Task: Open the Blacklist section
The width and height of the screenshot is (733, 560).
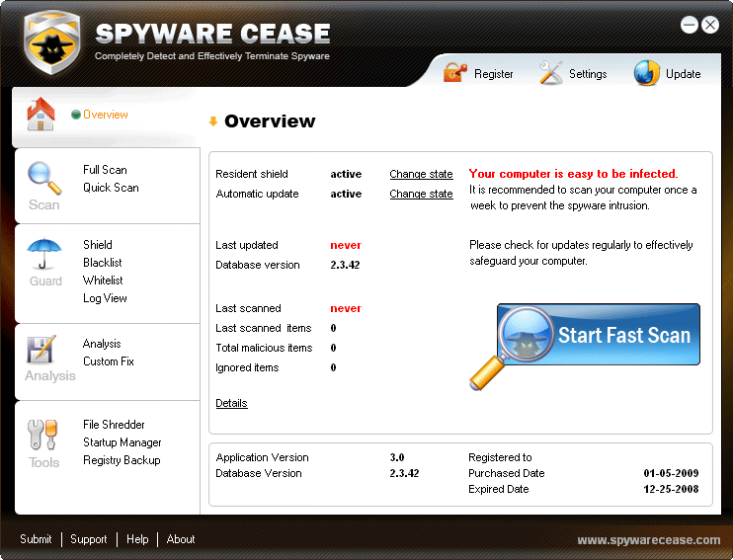Action: point(103,263)
